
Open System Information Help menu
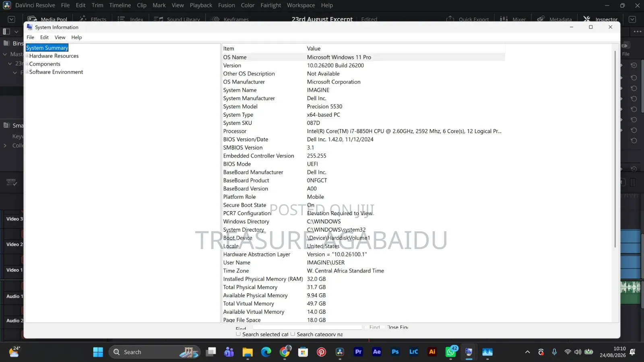click(x=76, y=37)
